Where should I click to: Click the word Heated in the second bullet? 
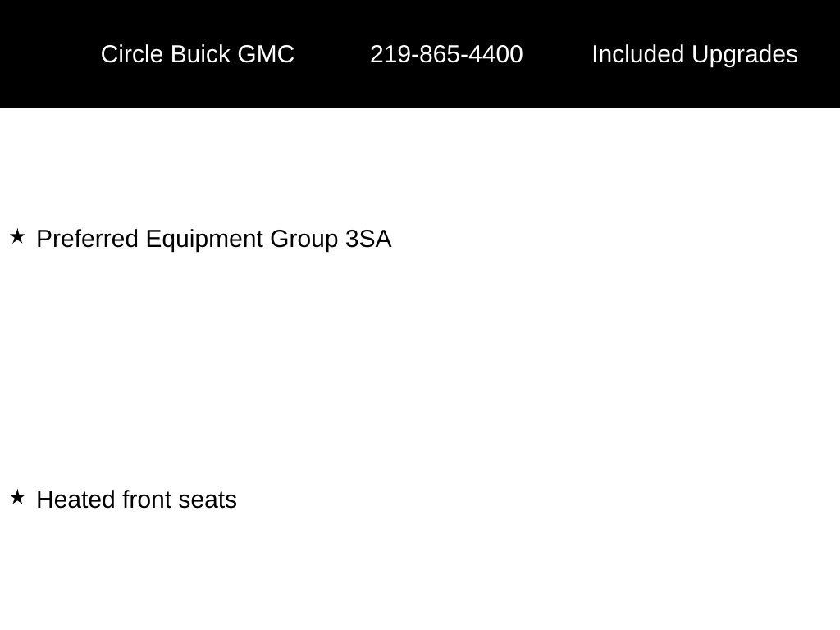[x=76, y=500]
